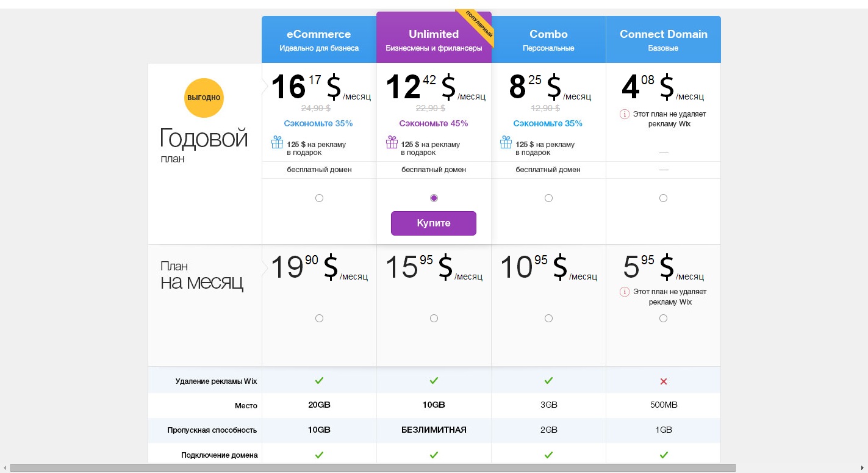Click Подключение домена row label

pyautogui.click(x=219, y=455)
